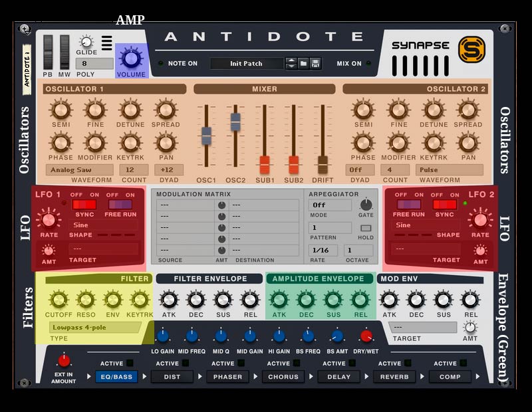The height and width of the screenshot is (412, 532).
Task: Open the patch browser folder icon
Action: click(x=303, y=63)
